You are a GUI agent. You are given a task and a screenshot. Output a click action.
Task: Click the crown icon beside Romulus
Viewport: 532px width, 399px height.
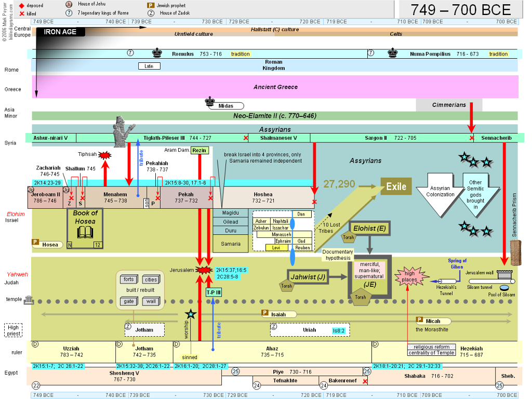157,53
